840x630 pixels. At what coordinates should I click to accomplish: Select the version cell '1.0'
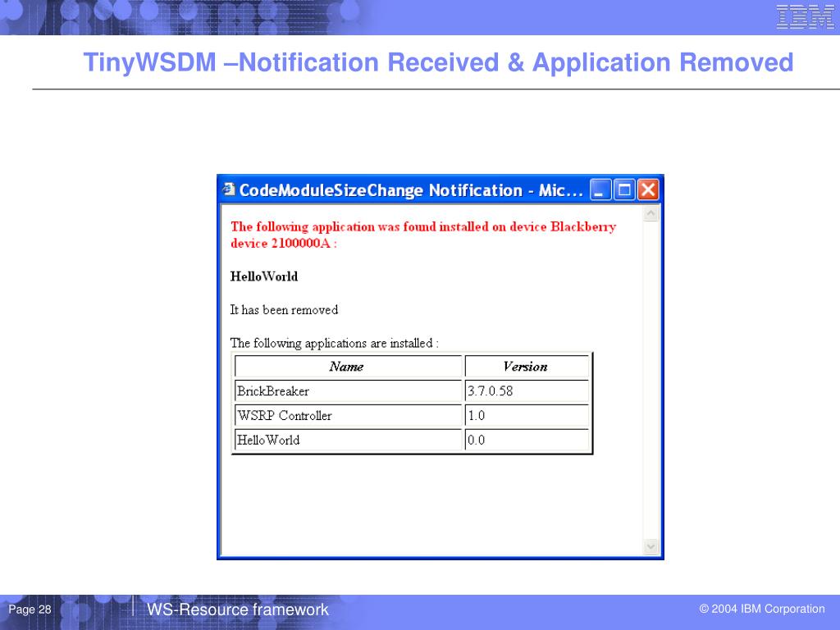coord(527,416)
